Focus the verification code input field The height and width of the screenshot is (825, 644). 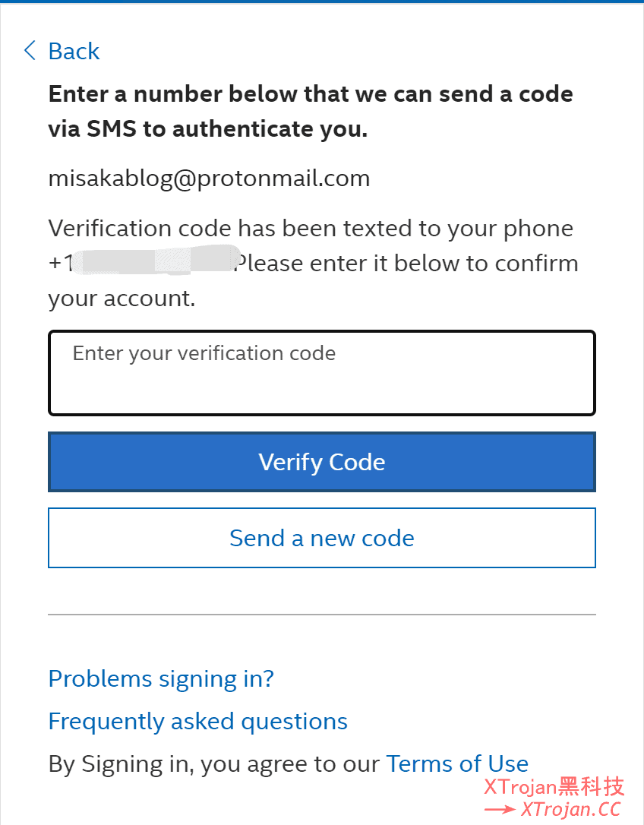[x=322, y=373]
